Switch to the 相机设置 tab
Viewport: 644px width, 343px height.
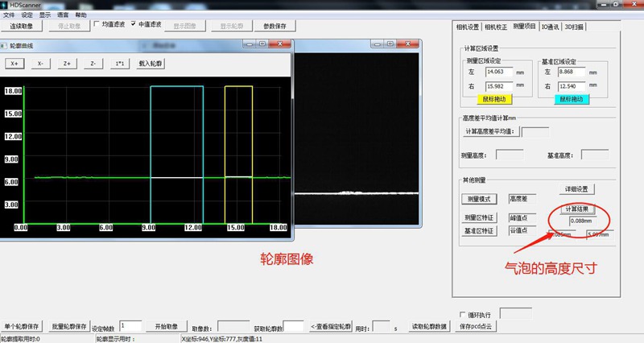pyautogui.click(x=468, y=27)
